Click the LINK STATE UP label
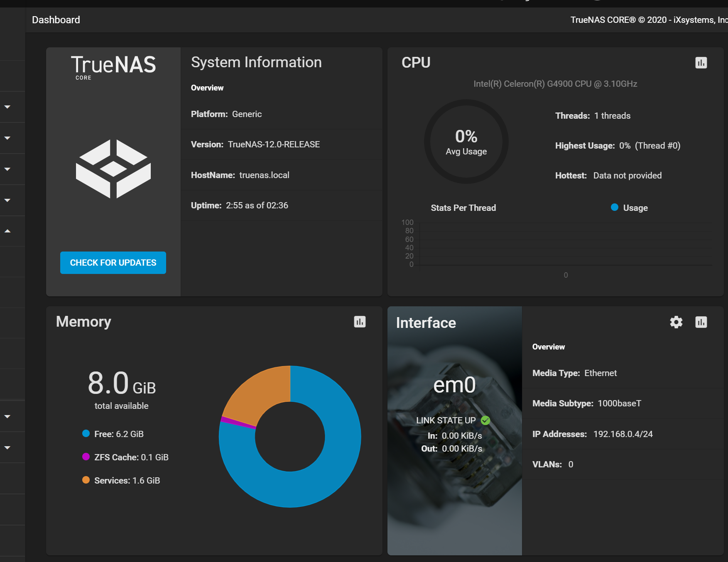The height and width of the screenshot is (562, 728). pos(446,420)
